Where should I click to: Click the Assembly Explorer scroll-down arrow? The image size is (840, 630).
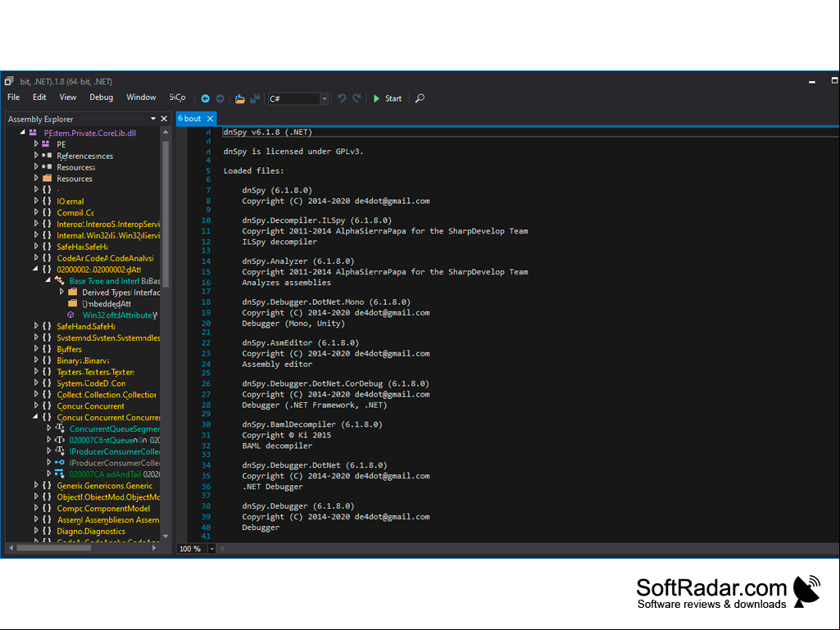166,537
